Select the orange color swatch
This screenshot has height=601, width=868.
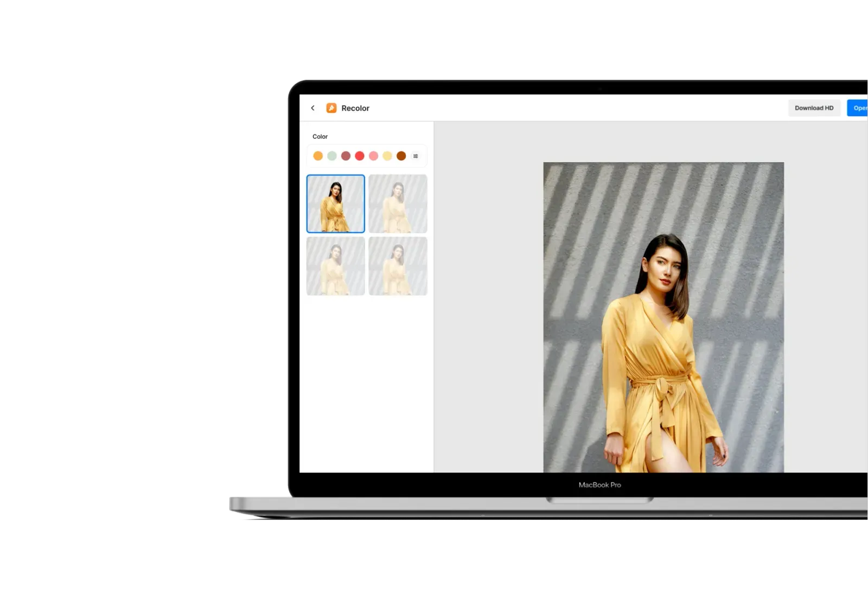[318, 156]
